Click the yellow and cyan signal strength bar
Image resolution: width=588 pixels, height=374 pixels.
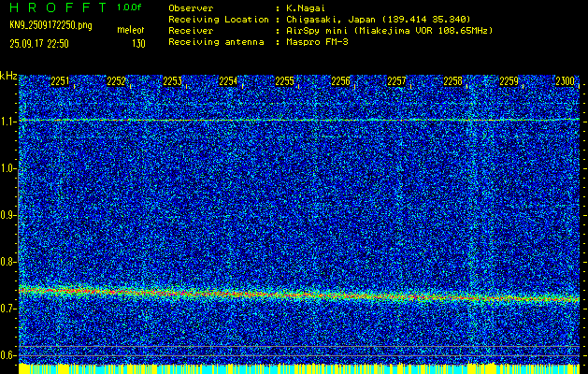click(x=299, y=368)
